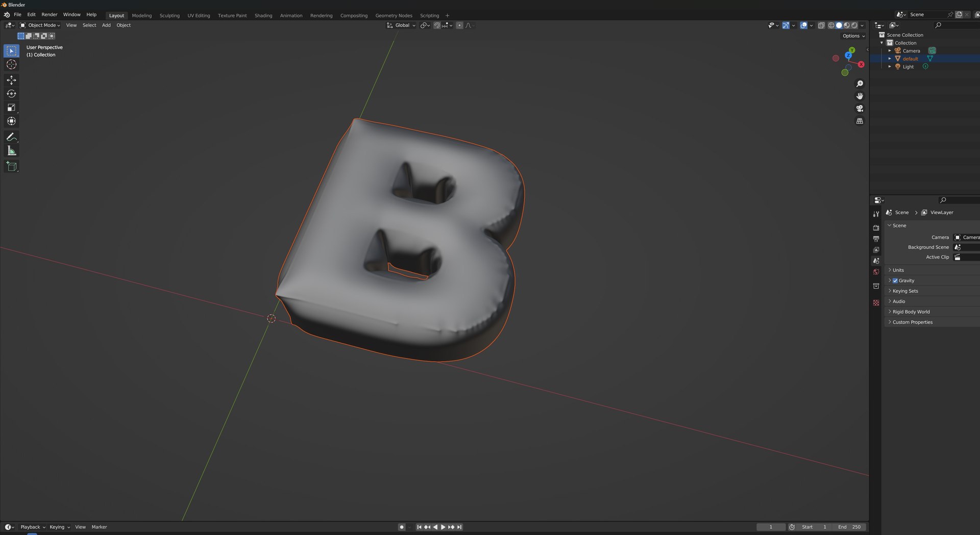Screen dimensions: 980x535
Task: Toggle X-ray mode in viewport header
Action: (x=821, y=26)
